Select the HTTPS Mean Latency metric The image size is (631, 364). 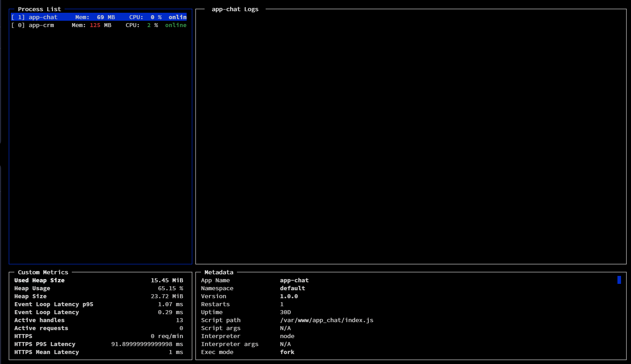(x=46, y=352)
